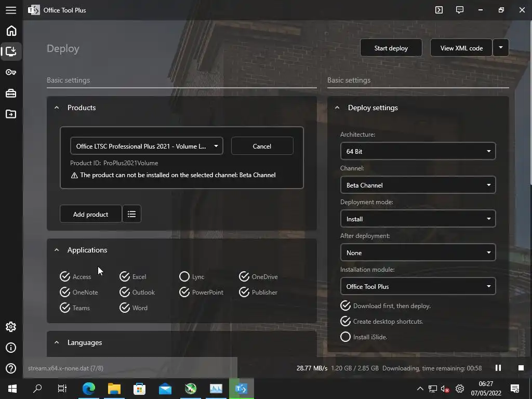Click the download progress bar
The image size is (532, 399).
point(130,368)
